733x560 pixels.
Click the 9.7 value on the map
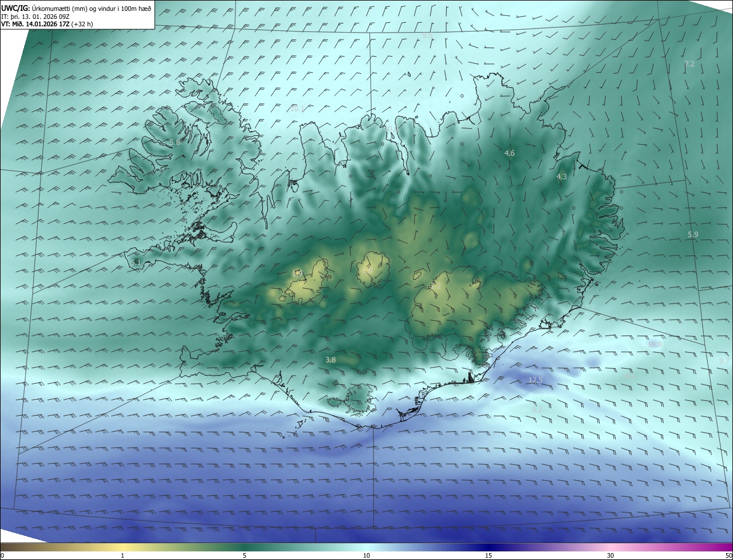724,361
